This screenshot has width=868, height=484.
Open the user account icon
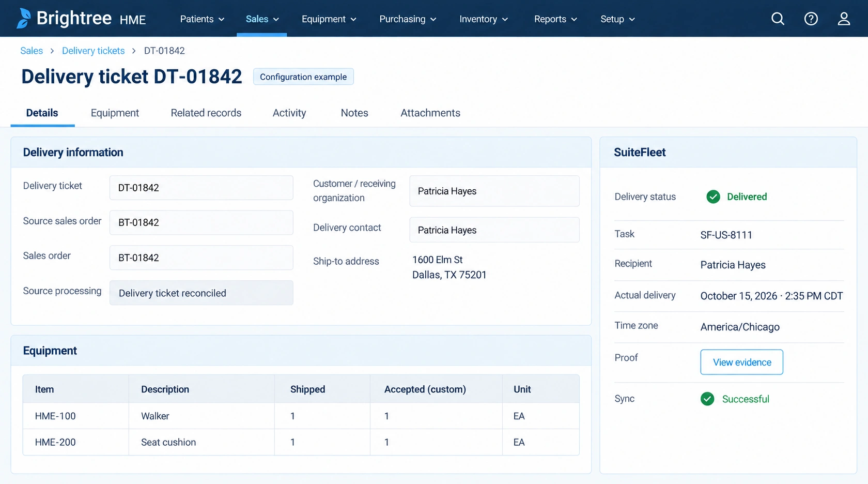[844, 19]
